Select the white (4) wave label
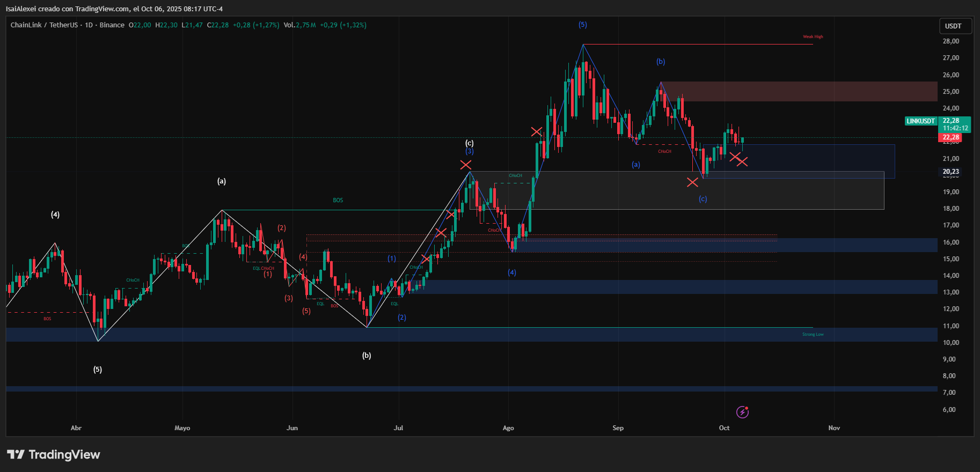The image size is (980, 472). tap(55, 215)
